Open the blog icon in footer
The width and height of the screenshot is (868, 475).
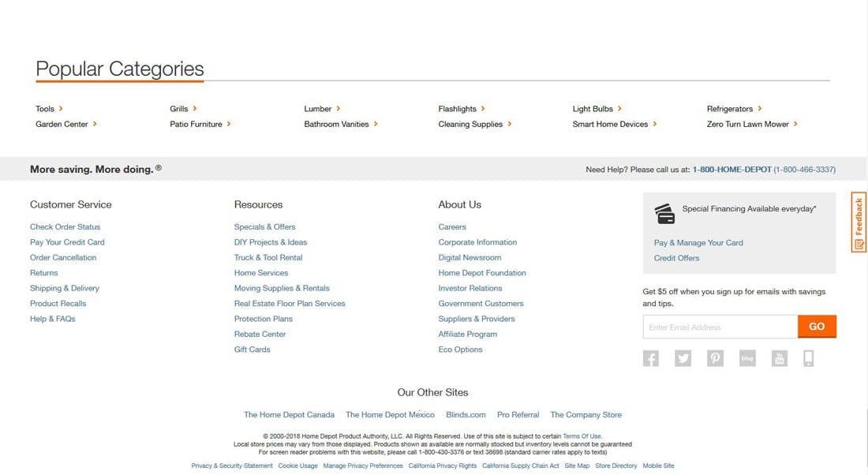pos(747,358)
